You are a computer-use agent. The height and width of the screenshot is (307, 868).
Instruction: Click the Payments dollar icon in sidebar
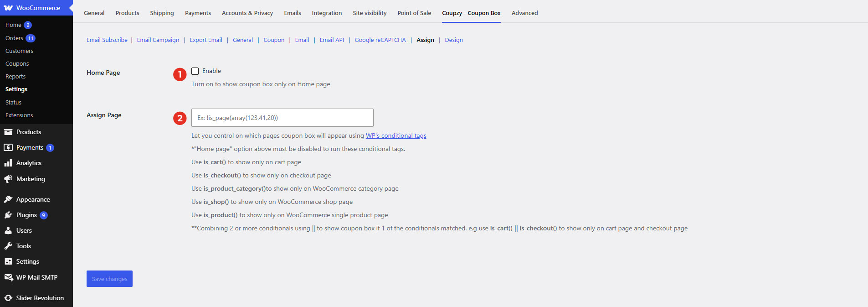pyautogui.click(x=8, y=147)
